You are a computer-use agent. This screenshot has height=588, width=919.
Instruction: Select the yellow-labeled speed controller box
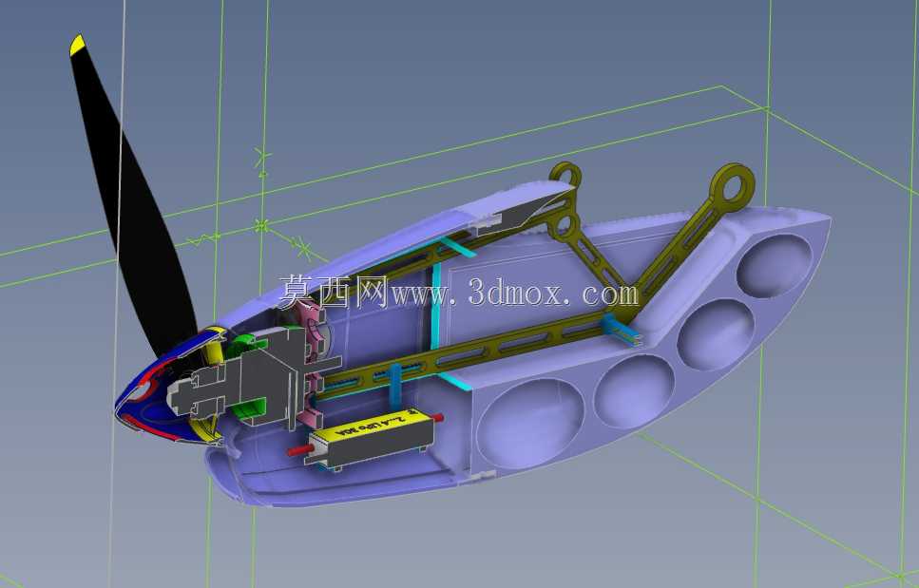371,439
